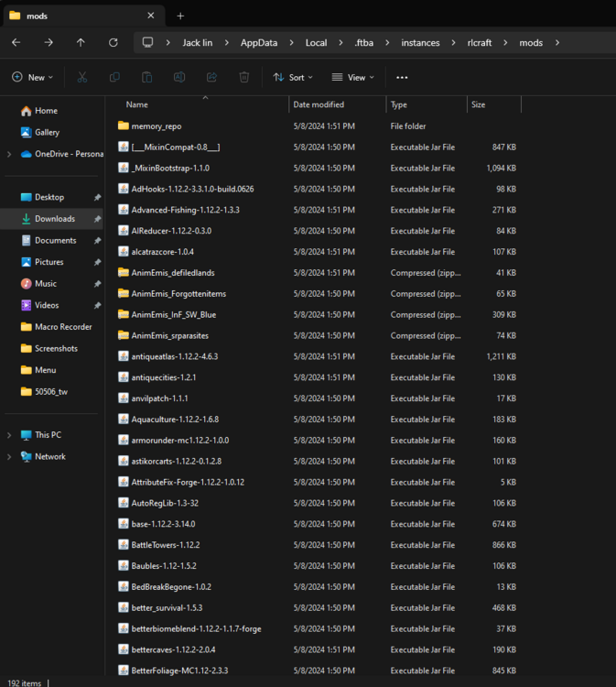Viewport: 616px width, 687px height.
Task: Expand This PC in navigation pane
Action: (9, 435)
